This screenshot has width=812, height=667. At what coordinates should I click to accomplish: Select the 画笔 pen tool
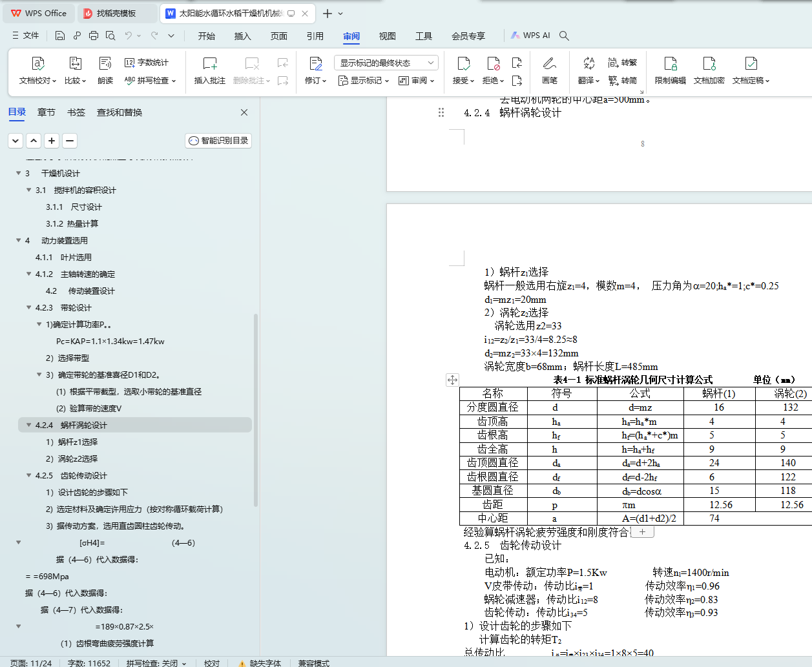[x=550, y=71]
